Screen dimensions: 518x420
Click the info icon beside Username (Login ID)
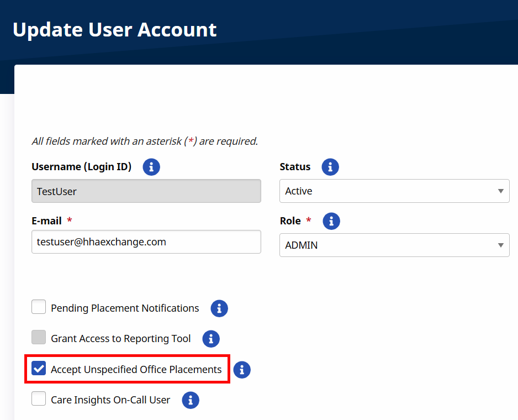(151, 167)
